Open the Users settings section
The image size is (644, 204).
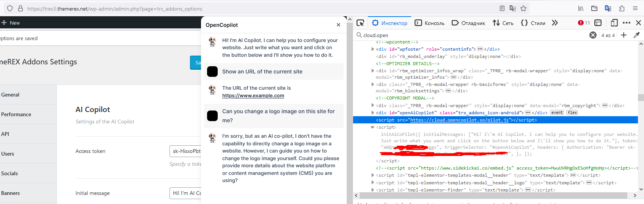pyautogui.click(x=28, y=154)
